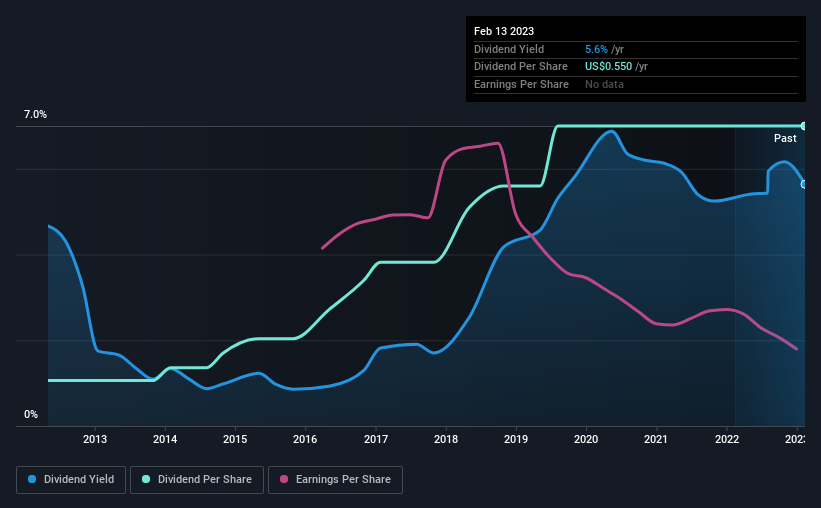Click blue dot in Dividend Yield legend

click(x=33, y=479)
